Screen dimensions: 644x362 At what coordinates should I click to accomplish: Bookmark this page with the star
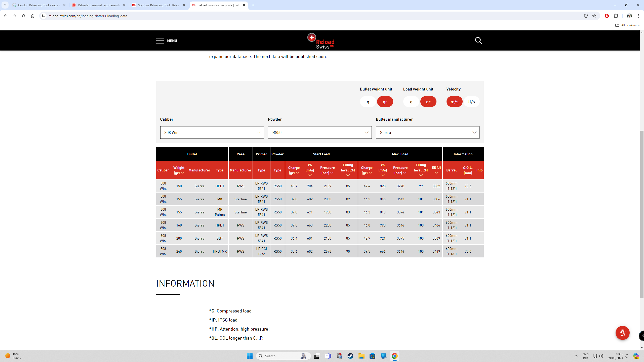pos(594,16)
